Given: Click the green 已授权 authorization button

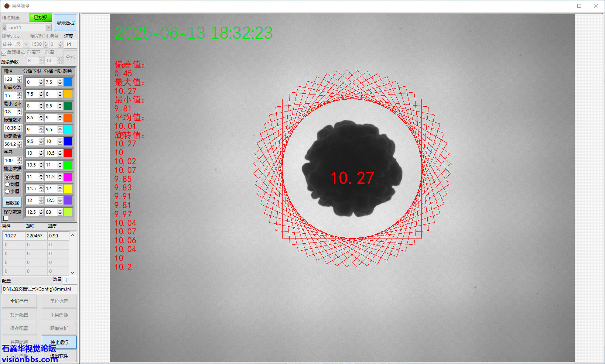Looking at the screenshot, I should [x=40, y=17].
